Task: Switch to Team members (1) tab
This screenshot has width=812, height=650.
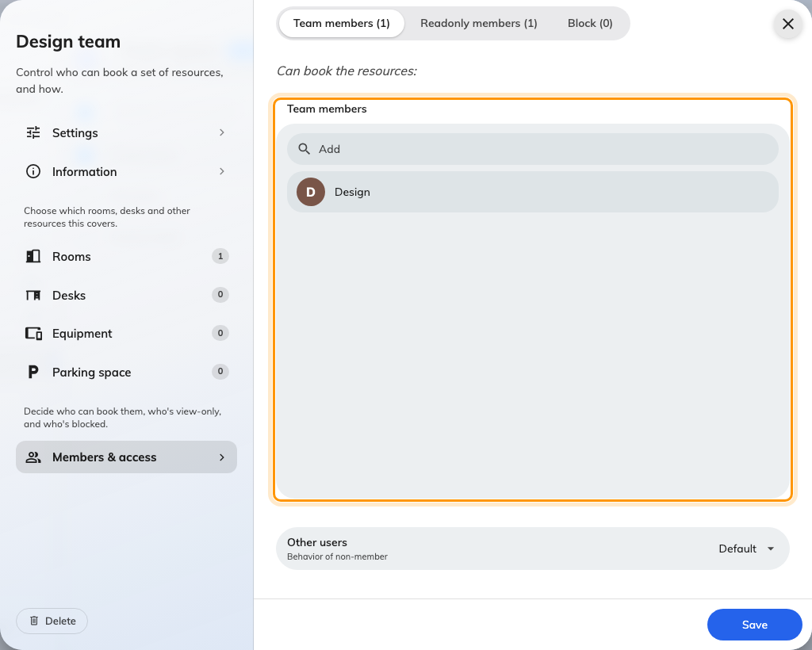Action: (341, 23)
